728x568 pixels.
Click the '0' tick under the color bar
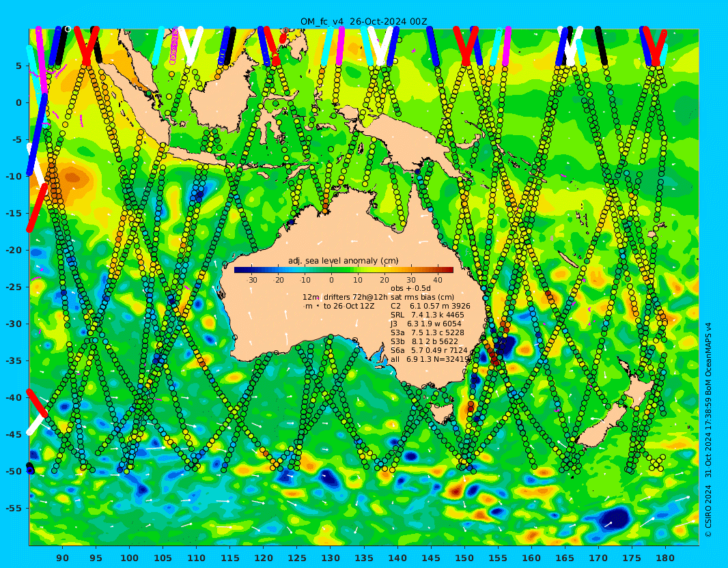tap(331, 280)
